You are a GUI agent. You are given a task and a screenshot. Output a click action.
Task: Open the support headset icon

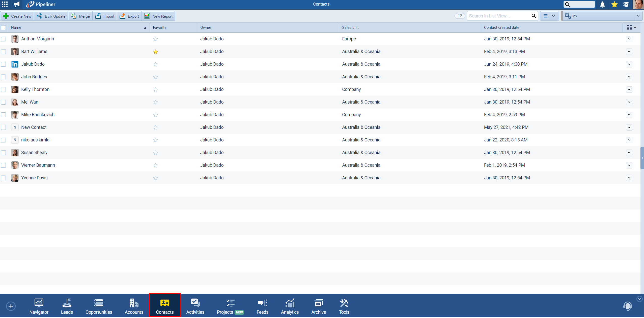point(627,306)
